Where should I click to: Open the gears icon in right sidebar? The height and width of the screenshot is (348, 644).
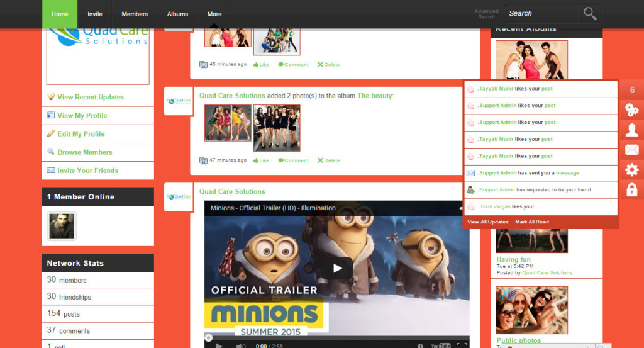pyautogui.click(x=632, y=110)
